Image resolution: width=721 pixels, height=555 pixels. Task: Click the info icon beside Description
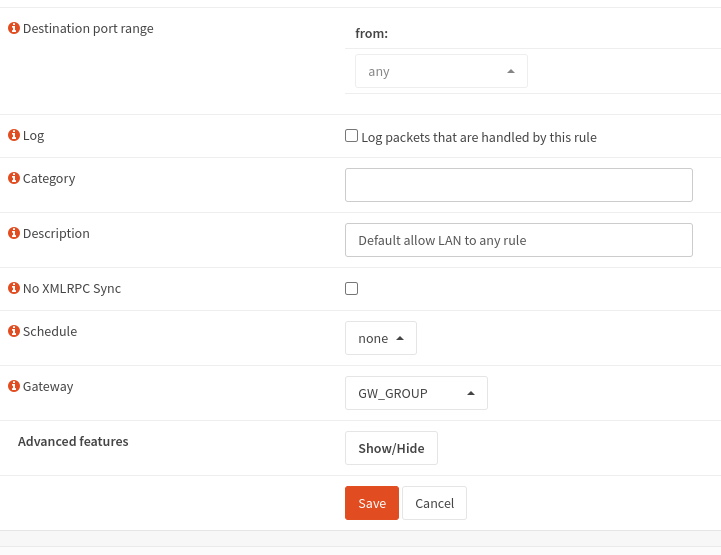(x=14, y=234)
